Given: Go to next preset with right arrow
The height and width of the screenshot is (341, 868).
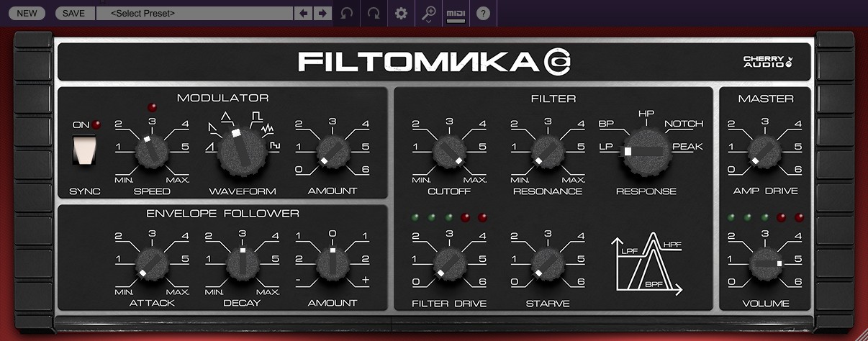Looking at the screenshot, I should tap(322, 13).
